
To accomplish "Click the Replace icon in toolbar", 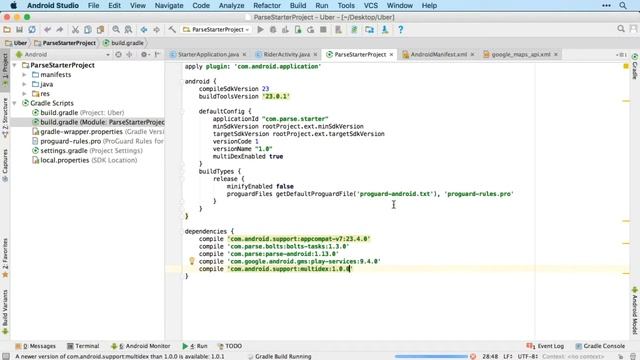I will pos(128,29).
